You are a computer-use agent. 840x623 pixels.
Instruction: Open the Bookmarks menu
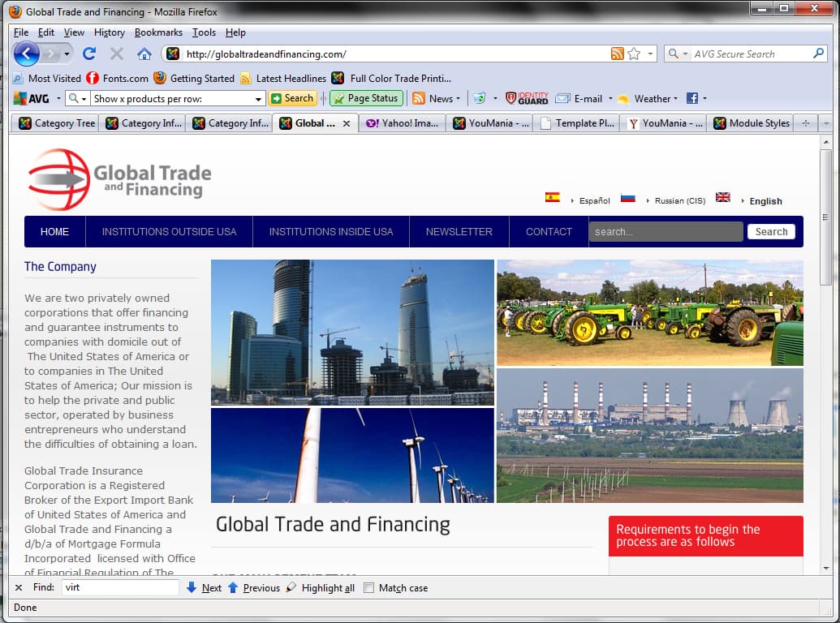click(158, 32)
